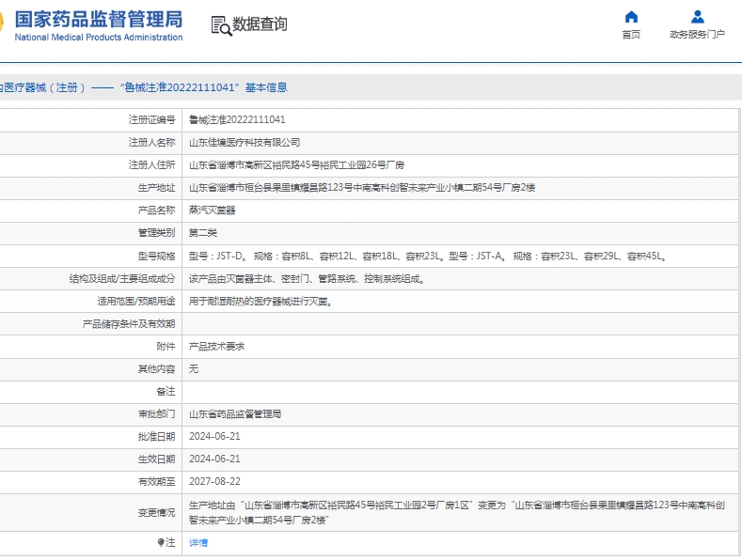This screenshot has height=560, width=742.
Task: Click the 有效期至 row label
Action: [x=156, y=481]
